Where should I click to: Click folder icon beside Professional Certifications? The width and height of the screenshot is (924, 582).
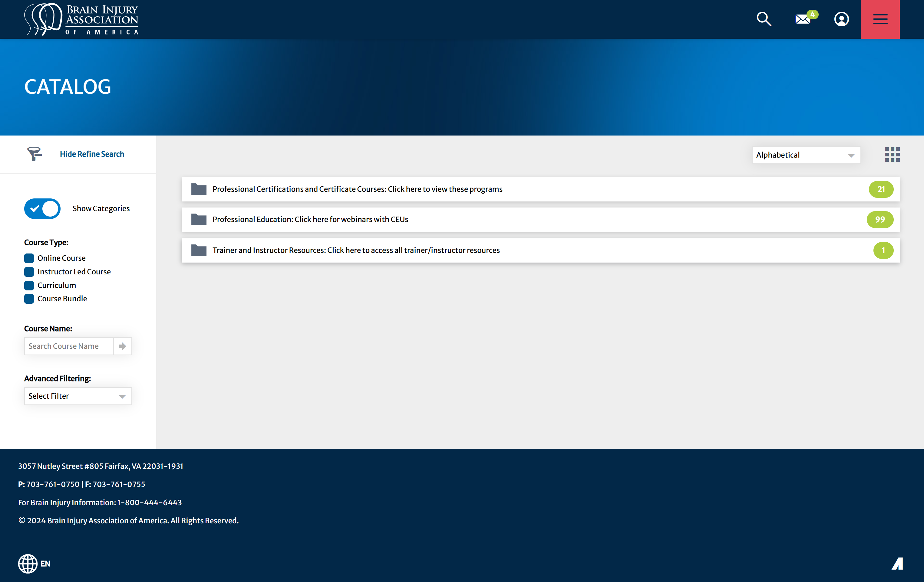point(199,189)
